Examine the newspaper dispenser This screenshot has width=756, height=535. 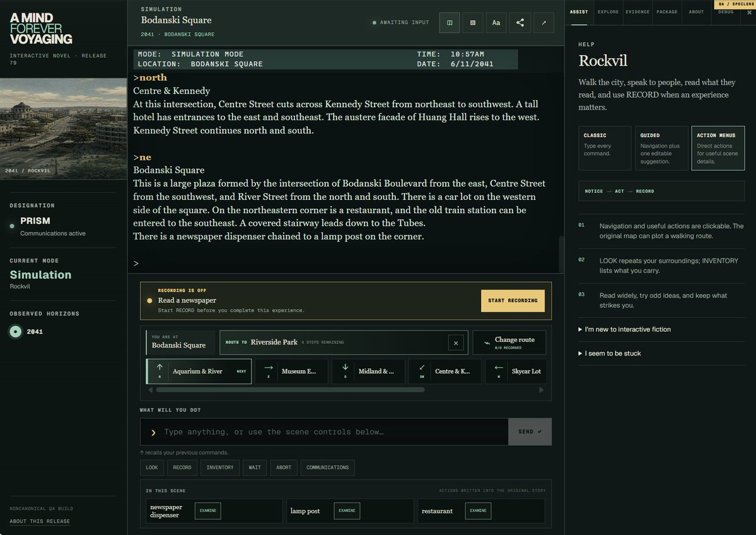coord(208,511)
